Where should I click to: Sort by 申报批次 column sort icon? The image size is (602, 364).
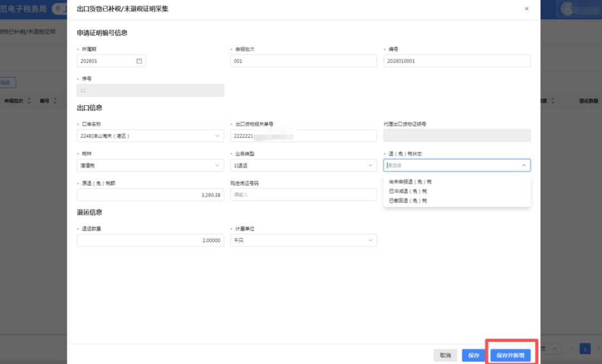click(28, 101)
